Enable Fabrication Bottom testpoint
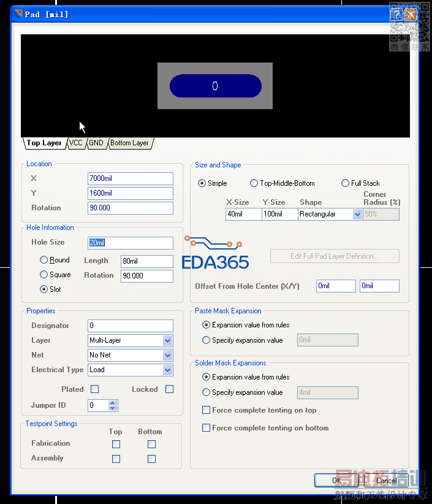This screenshot has height=504, width=432. [151, 444]
